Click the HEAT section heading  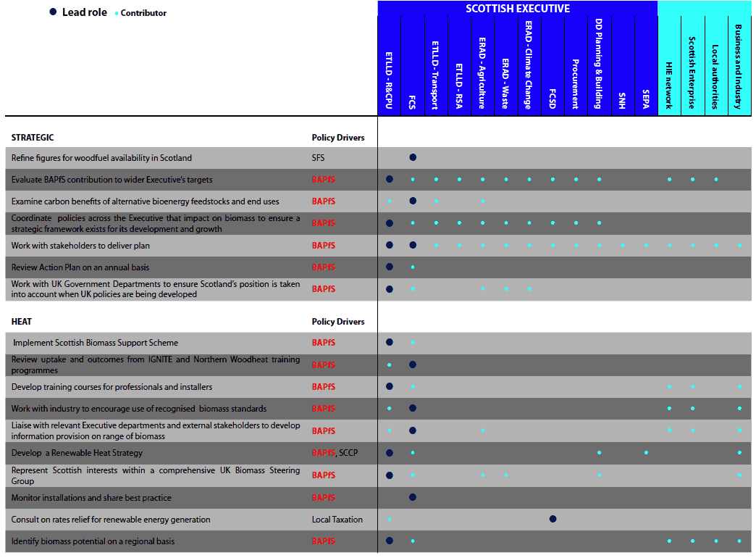click(x=21, y=322)
